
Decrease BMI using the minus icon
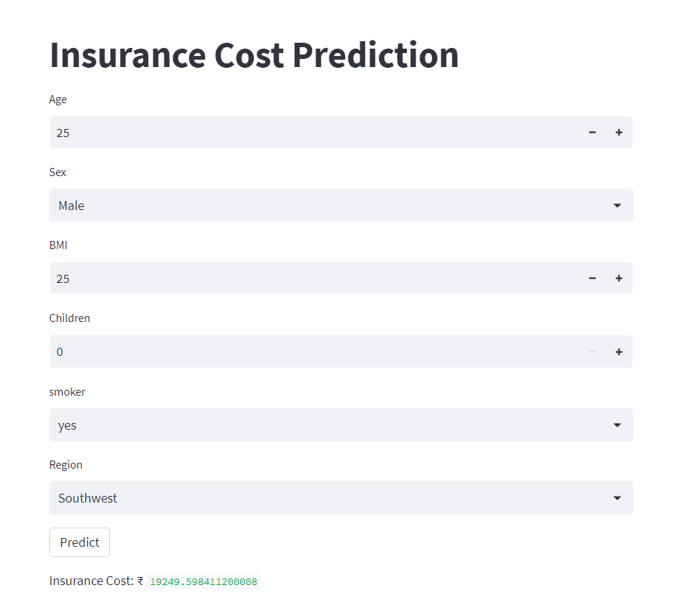(592, 278)
